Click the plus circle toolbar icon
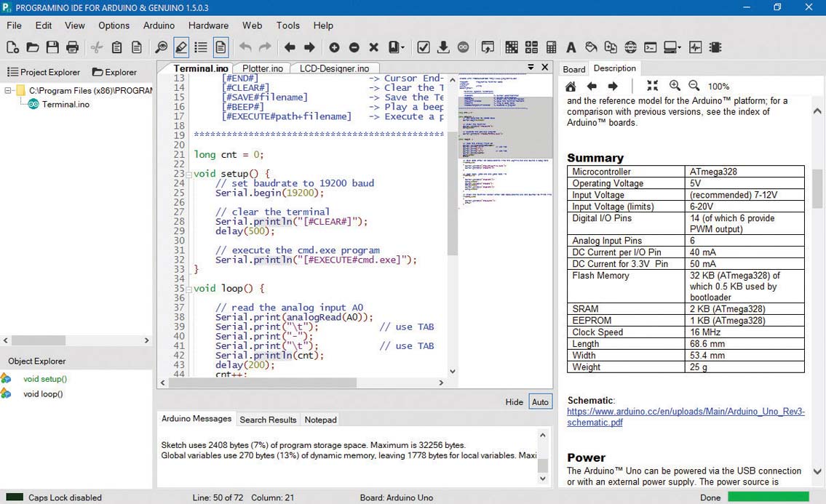The image size is (826, 504). tap(334, 47)
